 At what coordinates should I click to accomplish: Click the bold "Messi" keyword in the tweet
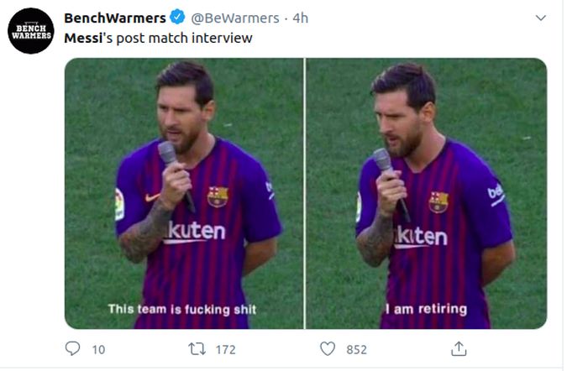click(83, 38)
